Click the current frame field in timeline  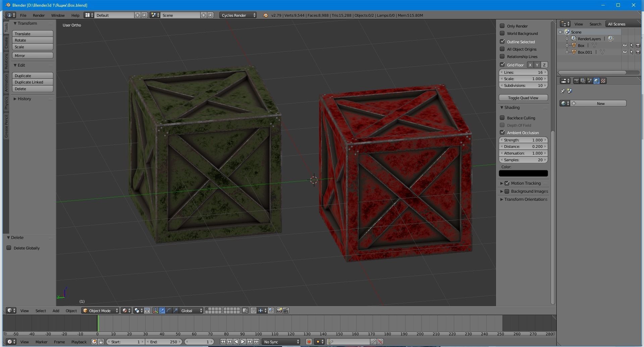[200, 342]
